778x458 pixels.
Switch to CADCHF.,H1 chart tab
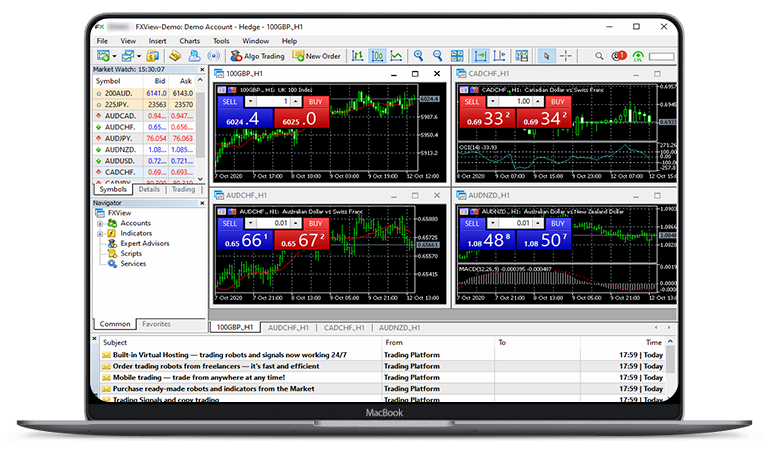pos(344,328)
